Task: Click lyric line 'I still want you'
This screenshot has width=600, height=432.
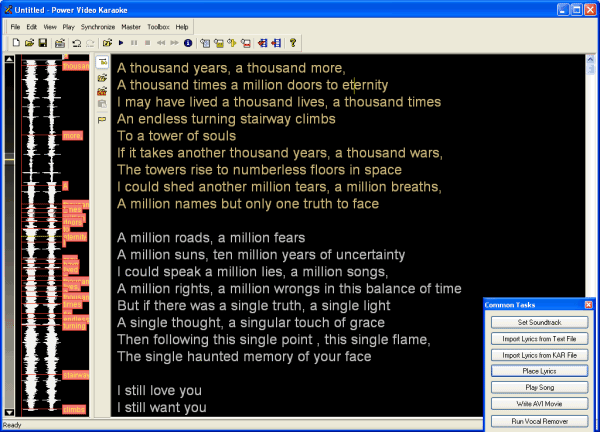Action: (161, 408)
